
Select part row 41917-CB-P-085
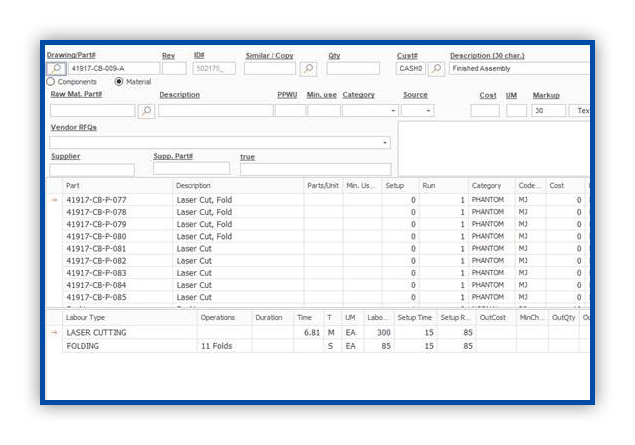(318, 297)
